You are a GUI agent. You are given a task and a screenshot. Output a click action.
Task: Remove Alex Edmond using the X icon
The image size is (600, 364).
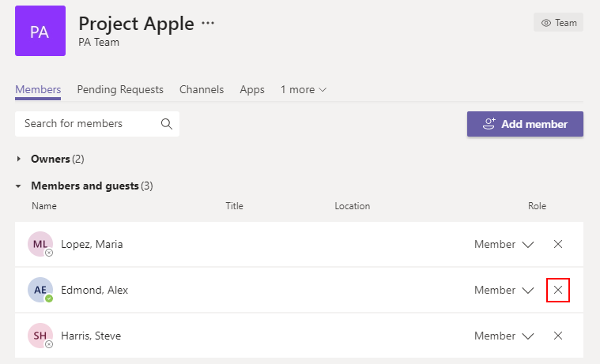pos(558,290)
